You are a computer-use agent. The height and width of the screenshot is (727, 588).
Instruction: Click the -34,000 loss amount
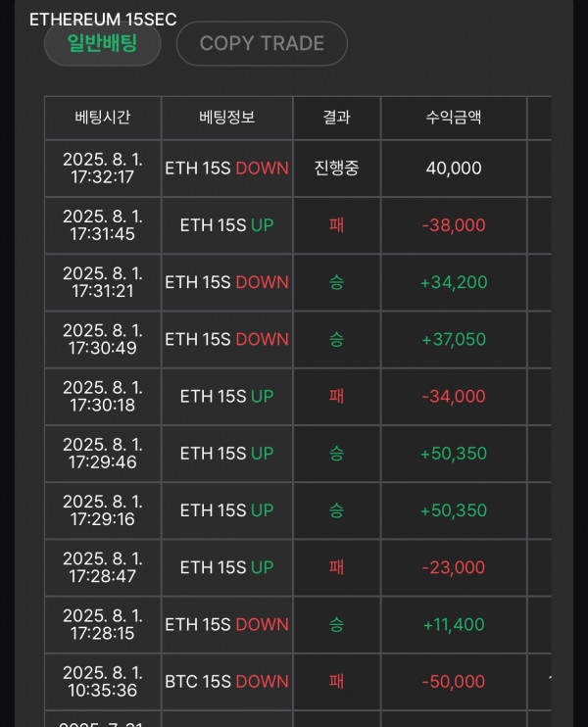pyautogui.click(x=454, y=397)
